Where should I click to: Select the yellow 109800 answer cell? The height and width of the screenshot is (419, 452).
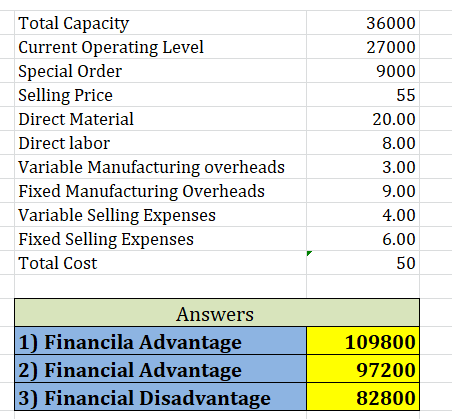pos(363,341)
